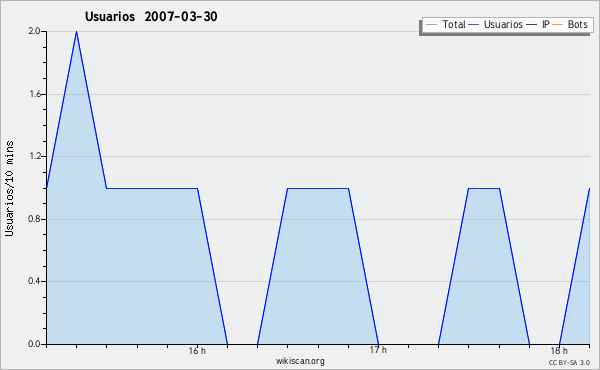The height and width of the screenshot is (370, 600).
Task: Click the light blue Total legend line
Action: click(431, 25)
